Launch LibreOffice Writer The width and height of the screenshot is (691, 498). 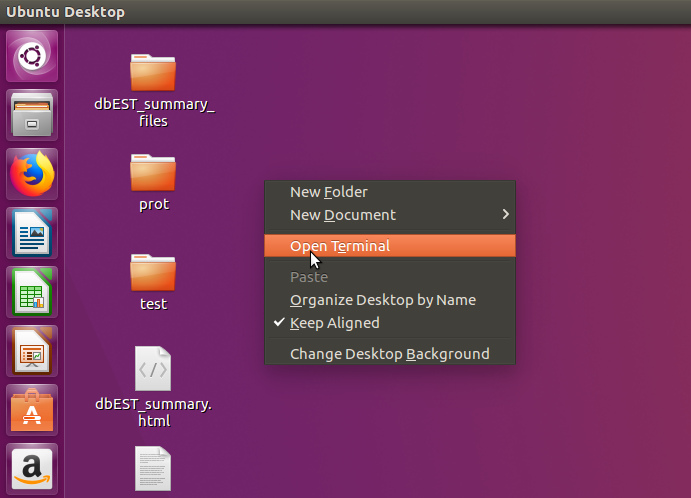tap(33, 234)
